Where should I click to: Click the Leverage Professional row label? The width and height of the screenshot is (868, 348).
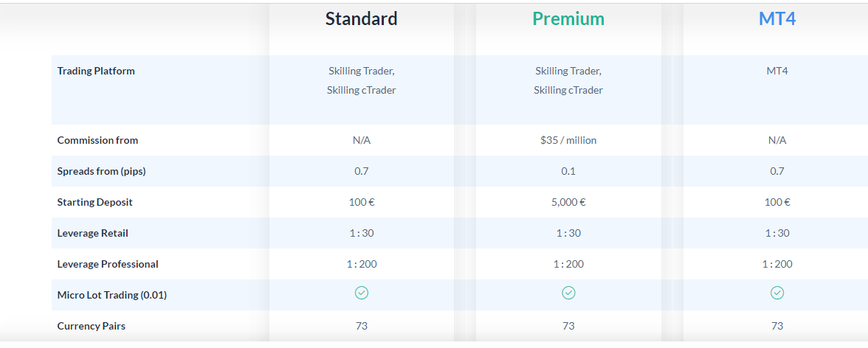(108, 265)
